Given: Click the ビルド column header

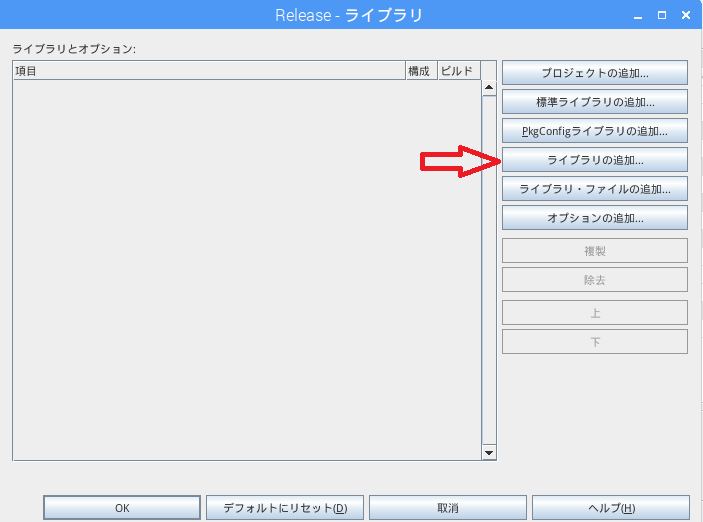Looking at the screenshot, I should pyautogui.click(x=458, y=71).
